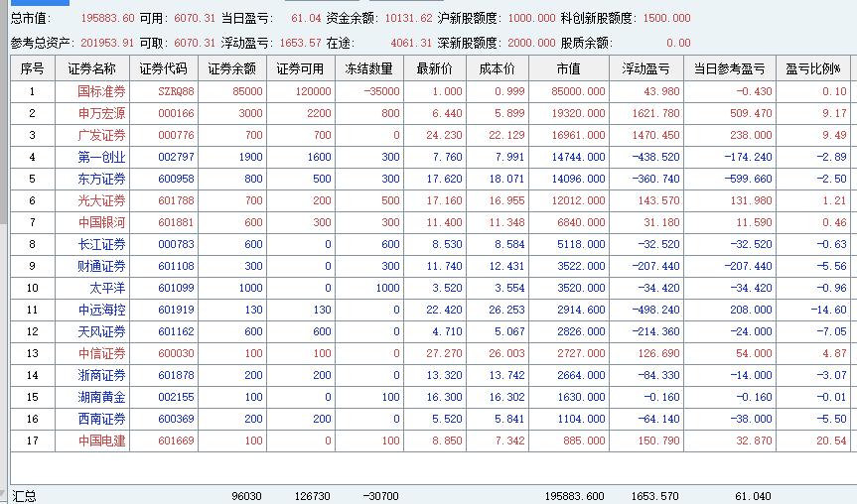Select the 申万宏源 stock name
857x504 pixels.
click(101, 113)
